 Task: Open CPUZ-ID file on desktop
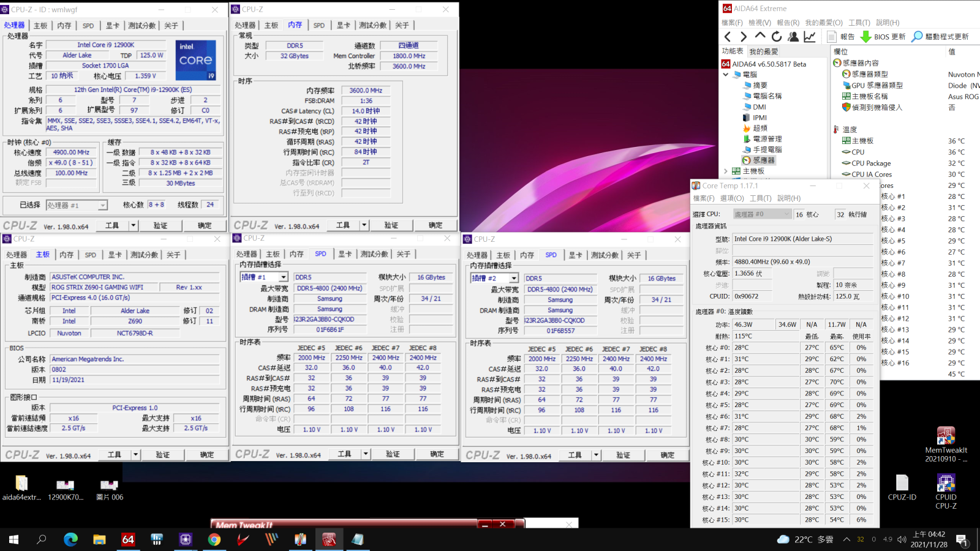(902, 487)
